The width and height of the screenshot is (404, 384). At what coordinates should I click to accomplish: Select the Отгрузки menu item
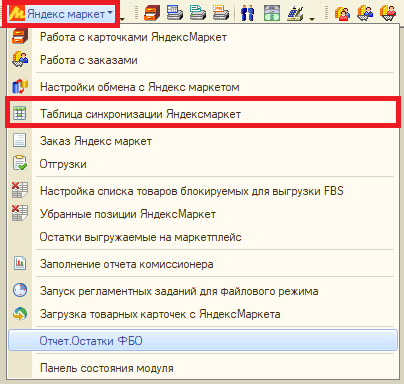pyautogui.click(x=203, y=164)
